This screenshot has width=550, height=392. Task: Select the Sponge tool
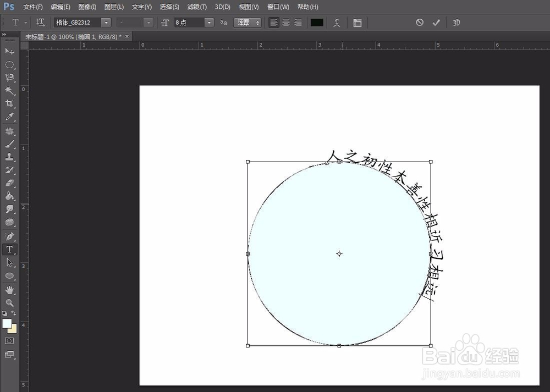click(9, 222)
